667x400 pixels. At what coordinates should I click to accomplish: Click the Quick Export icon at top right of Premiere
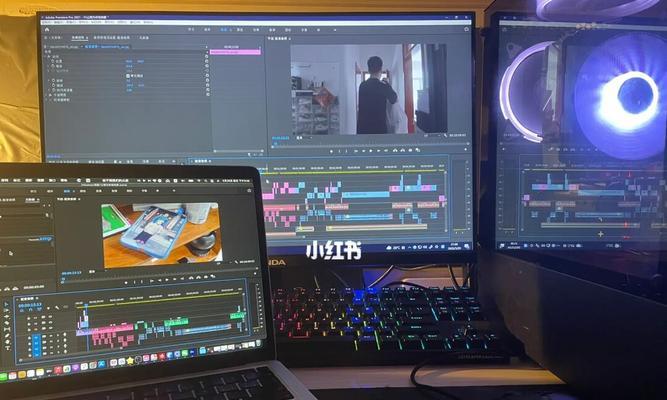466,29
